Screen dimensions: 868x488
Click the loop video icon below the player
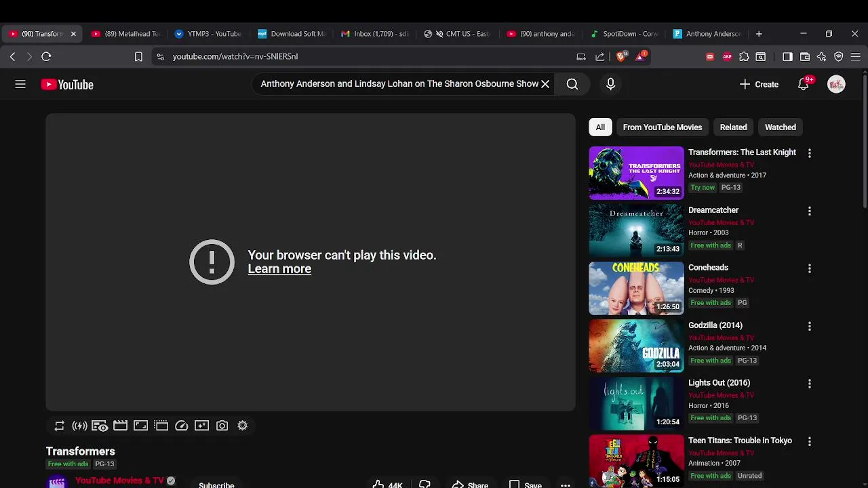(x=59, y=426)
